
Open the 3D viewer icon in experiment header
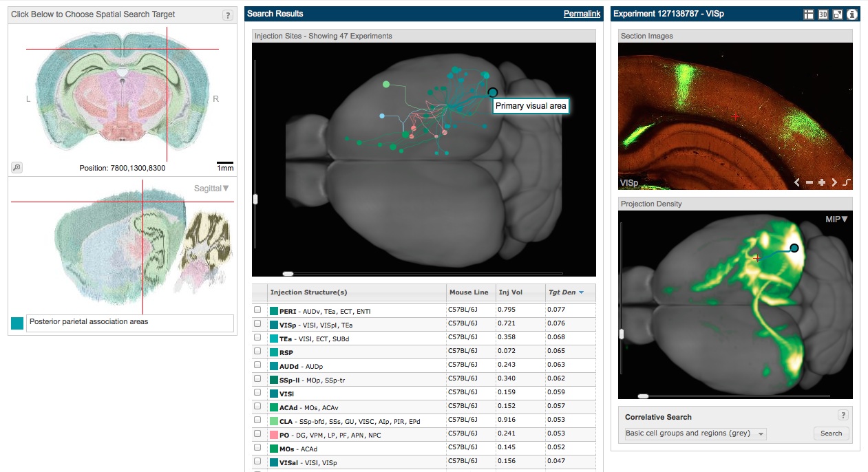pos(823,14)
